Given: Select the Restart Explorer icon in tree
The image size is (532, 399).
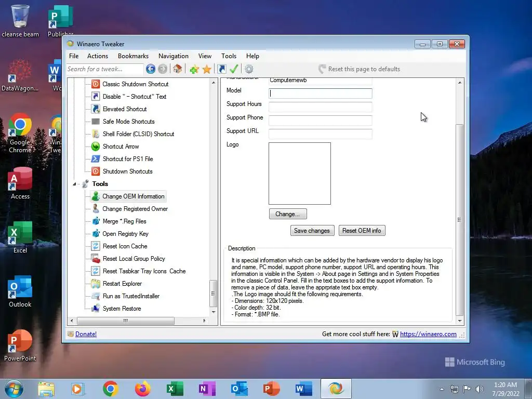Looking at the screenshot, I should click(x=96, y=283).
